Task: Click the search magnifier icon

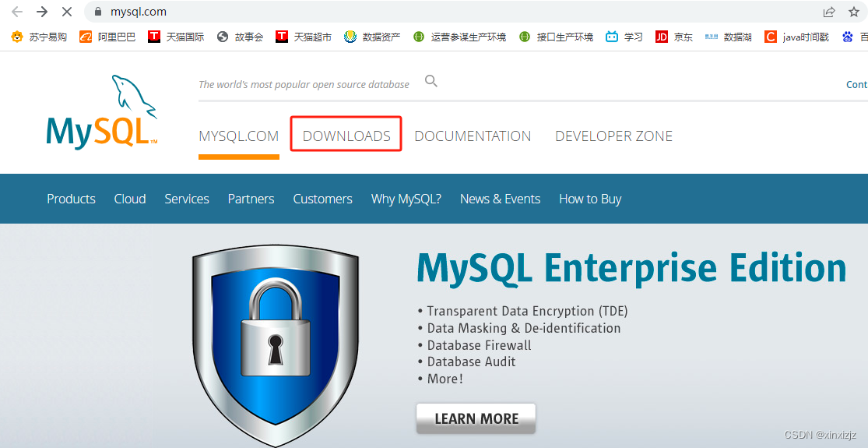Action: click(x=431, y=81)
